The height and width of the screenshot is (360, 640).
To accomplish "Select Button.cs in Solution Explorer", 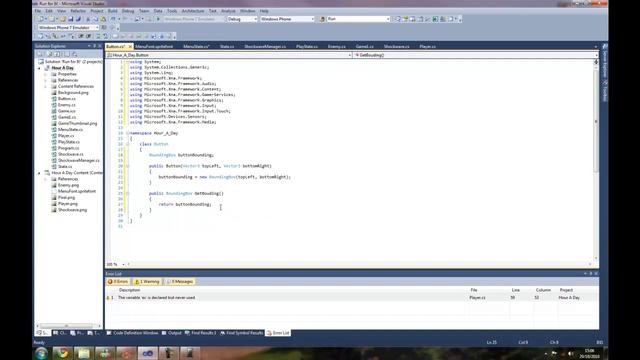I will pos(67,99).
